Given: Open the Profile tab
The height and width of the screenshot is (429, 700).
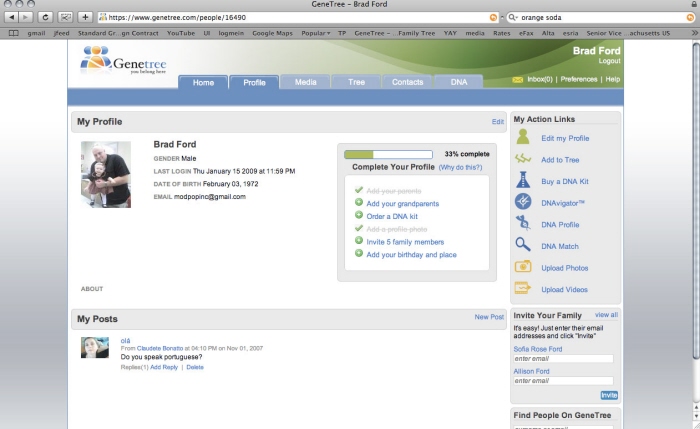Looking at the screenshot, I should 254,82.
